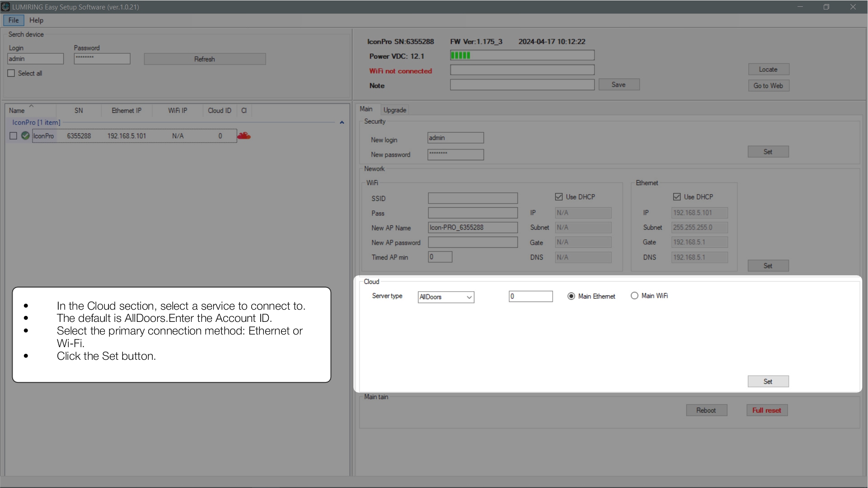This screenshot has height=488, width=868.
Task: Toggle Ethernet Use DHCP checkbox
Action: click(677, 197)
